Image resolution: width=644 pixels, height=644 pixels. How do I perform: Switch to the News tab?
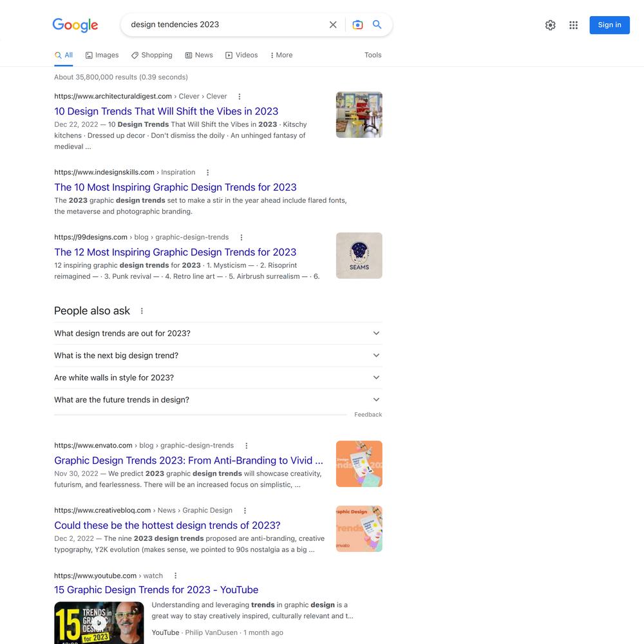coord(199,55)
